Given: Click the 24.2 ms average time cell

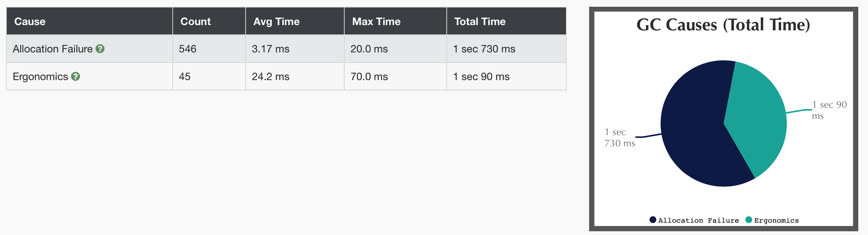Looking at the screenshot, I should (270, 76).
